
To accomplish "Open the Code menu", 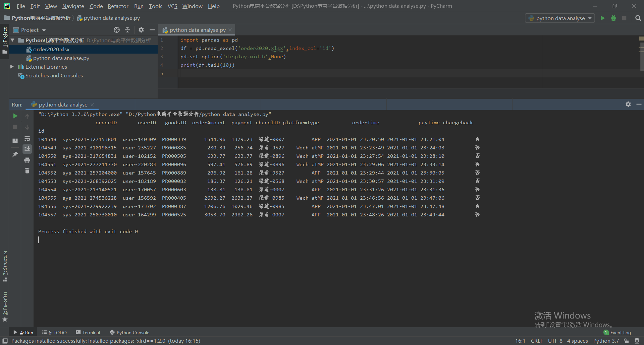I will pos(96,6).
